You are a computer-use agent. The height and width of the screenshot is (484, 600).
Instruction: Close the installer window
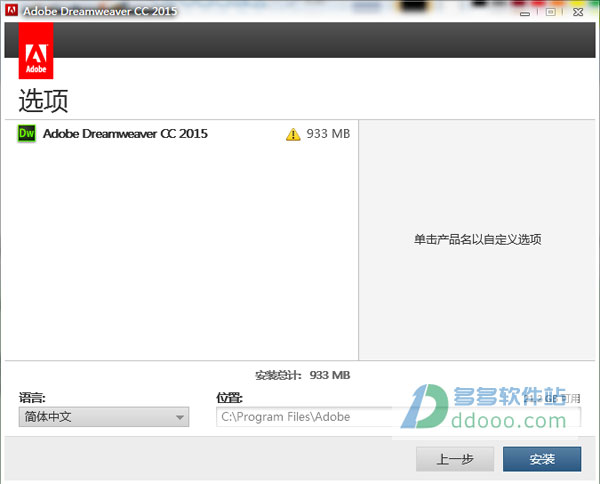(578, 12)
